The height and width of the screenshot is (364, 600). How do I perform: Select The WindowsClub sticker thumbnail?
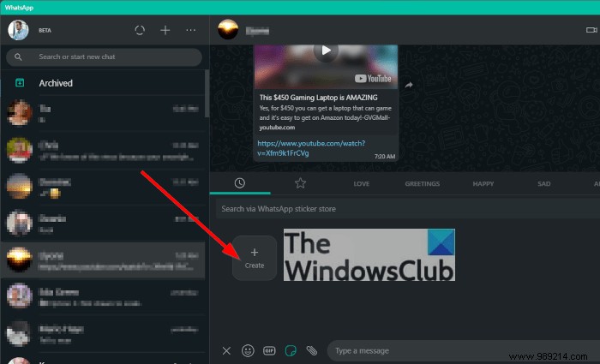[x=369, y=254]
